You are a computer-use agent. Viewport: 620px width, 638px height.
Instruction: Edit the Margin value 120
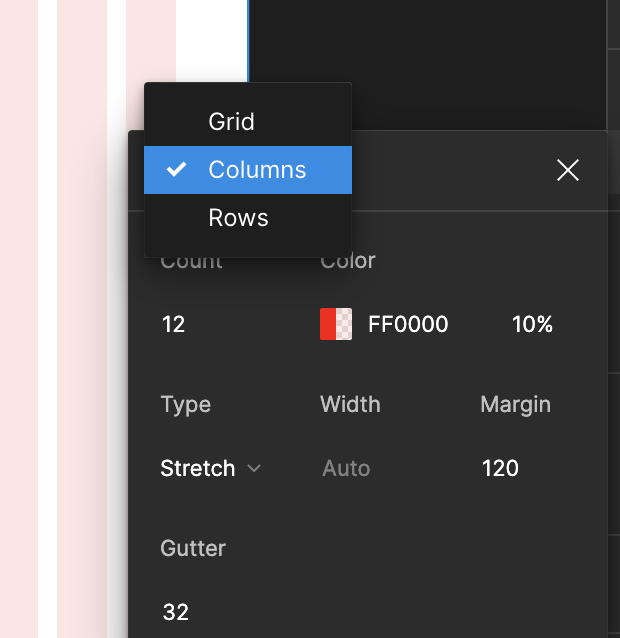500,468
